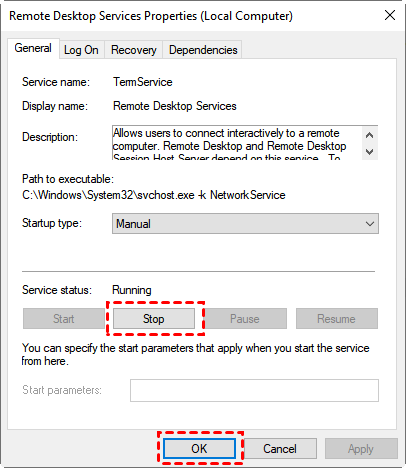The height and width of the screenshot is (468, 406).
Task: Select the service name TermService text
Action: tap(143, 82)
